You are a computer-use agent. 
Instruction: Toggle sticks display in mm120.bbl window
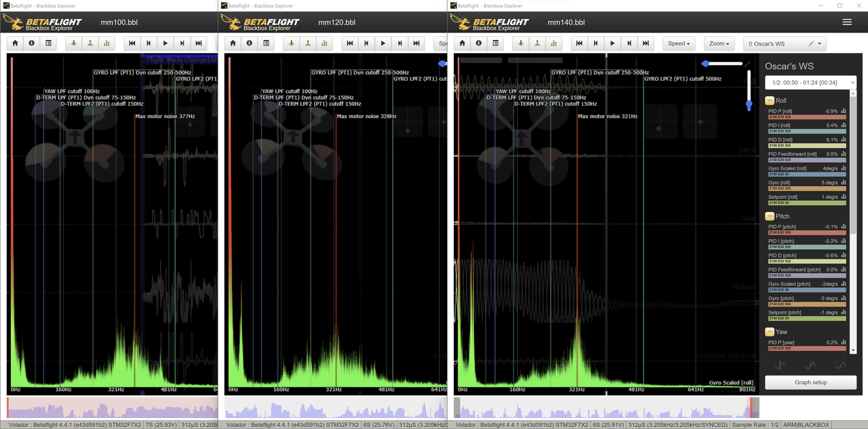(308, 43)
